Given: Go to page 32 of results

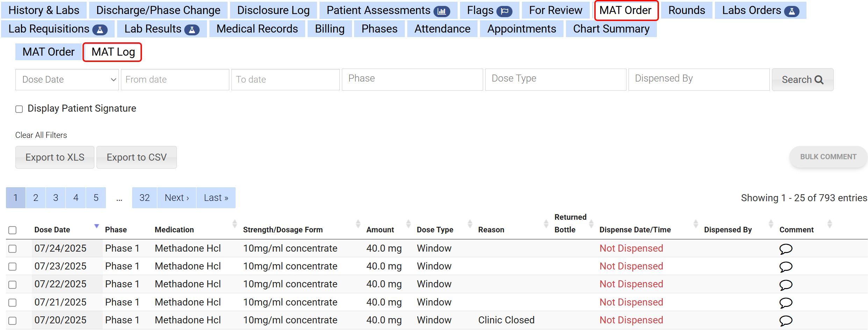Looking at the screenshot, I should [144, 198].
